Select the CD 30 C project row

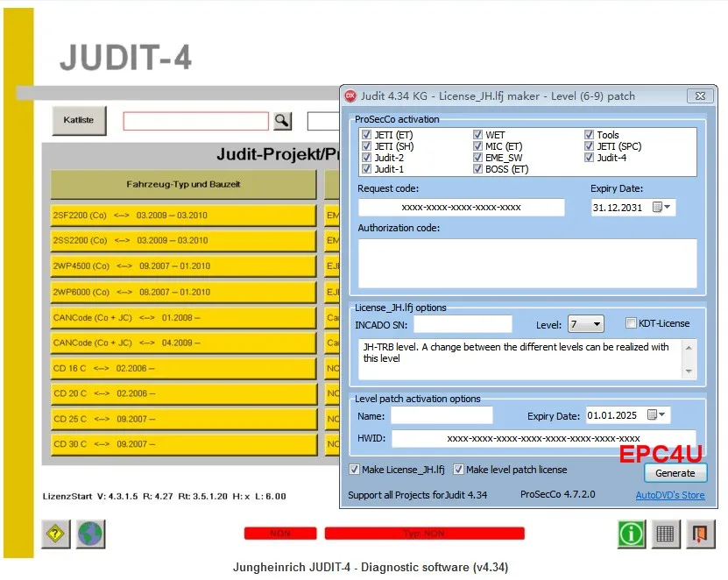pyautogui.click(x=183, y=444)
